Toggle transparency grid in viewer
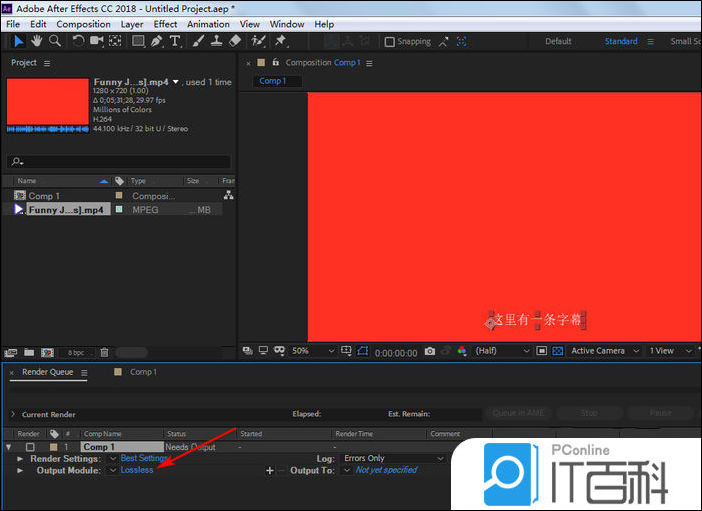The width and height of the screenshot is (702, 511). point(558,351)
